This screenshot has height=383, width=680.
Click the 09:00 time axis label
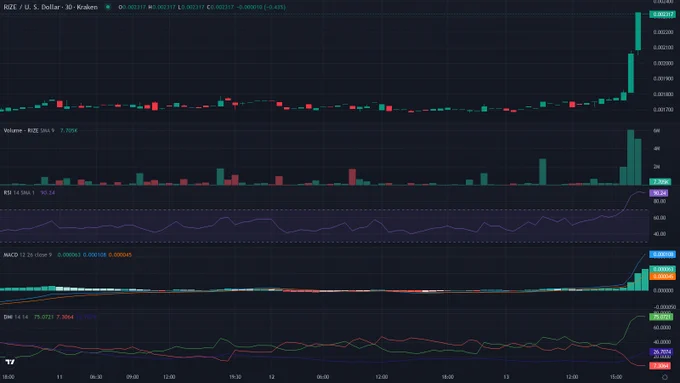pos(133,377)
